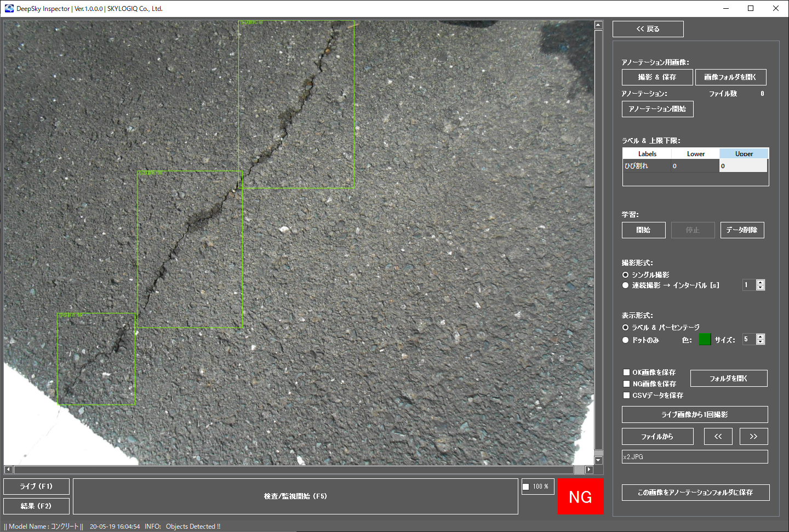Start annotation with アノテーション開始
Screen dimensions: 789x532
click(x=658, y=109)
